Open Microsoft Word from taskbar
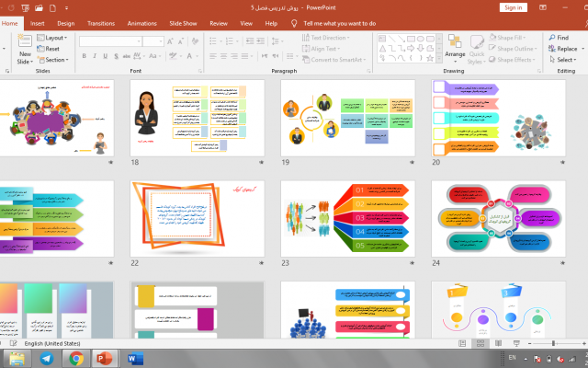This screenshot has width=588, height=368. (135, 359)
